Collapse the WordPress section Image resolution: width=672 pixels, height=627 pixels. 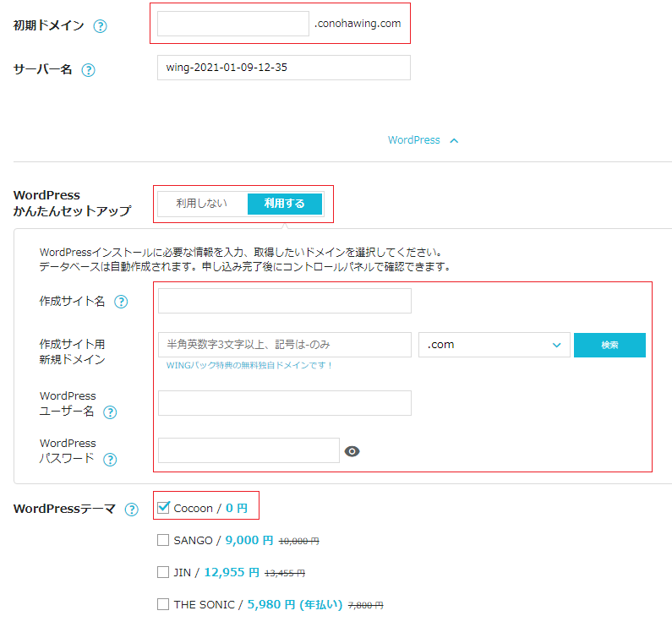[x=454, y=140]
